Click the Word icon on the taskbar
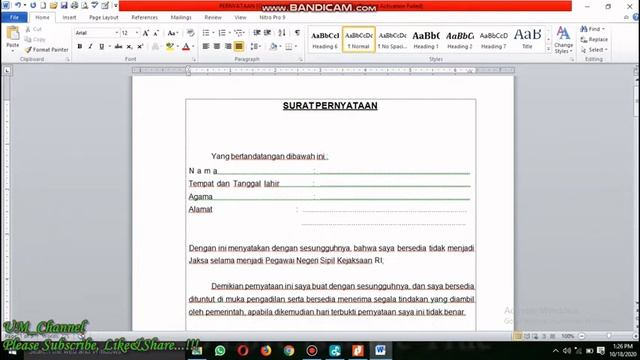Image resolution: width=640 pixels, height=360 pixels. pyautogui.click(x=380, y=350)
